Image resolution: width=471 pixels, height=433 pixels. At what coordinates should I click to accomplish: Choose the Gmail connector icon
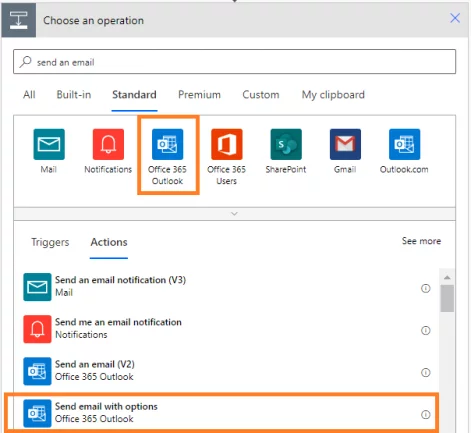click(x=345, y=144)
